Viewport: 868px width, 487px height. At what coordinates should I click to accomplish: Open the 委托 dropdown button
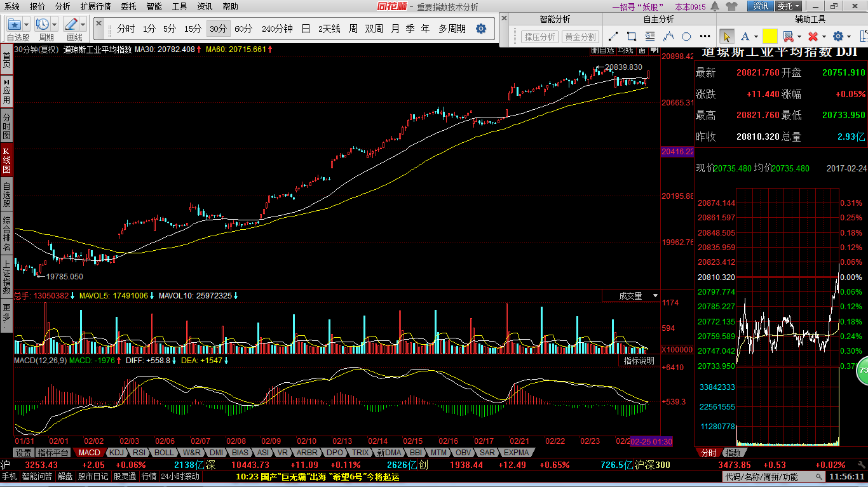[789, 6]
